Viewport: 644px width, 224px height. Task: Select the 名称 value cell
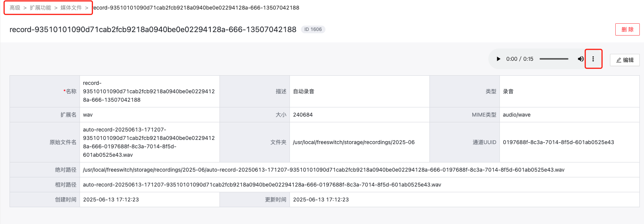point(149,91)
